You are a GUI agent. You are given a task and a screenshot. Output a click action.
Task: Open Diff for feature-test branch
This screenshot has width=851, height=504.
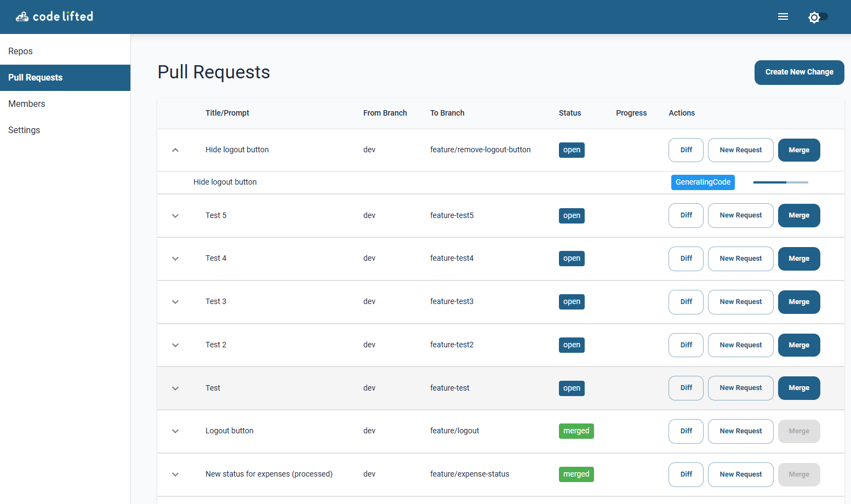coord(686,388)
